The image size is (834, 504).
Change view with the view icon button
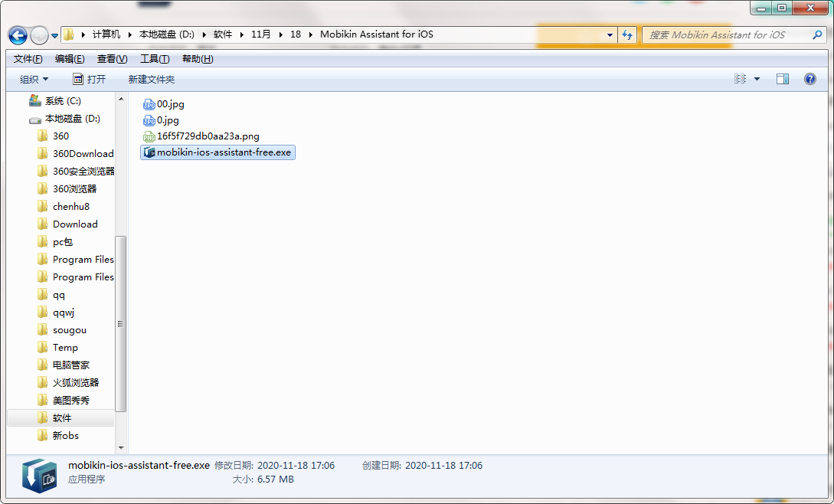pos(740,79)
